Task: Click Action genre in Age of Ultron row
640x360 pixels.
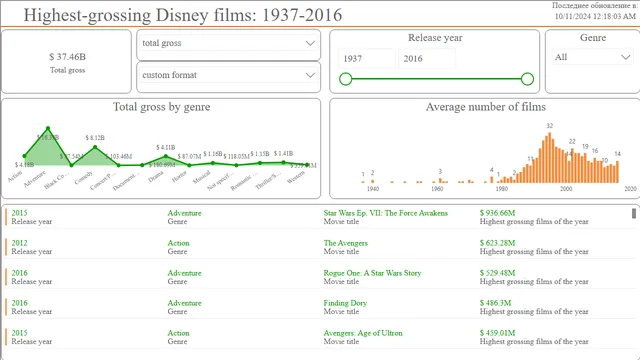Action: 178,333
